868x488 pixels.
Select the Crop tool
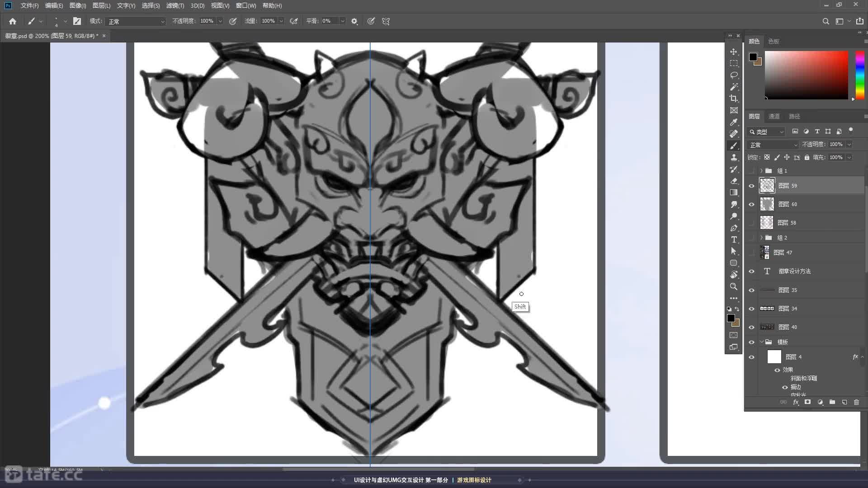pos(734,99)
